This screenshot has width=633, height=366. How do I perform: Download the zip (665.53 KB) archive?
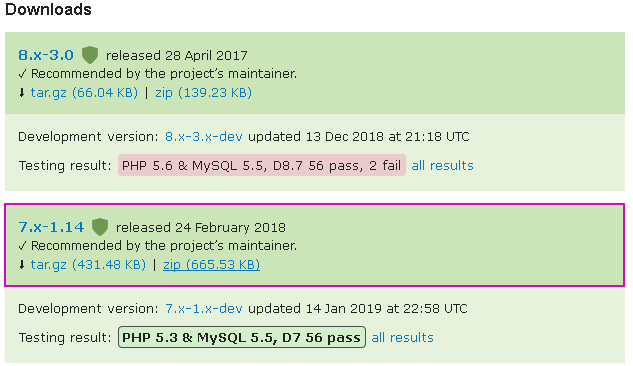[x=212, y=265]
